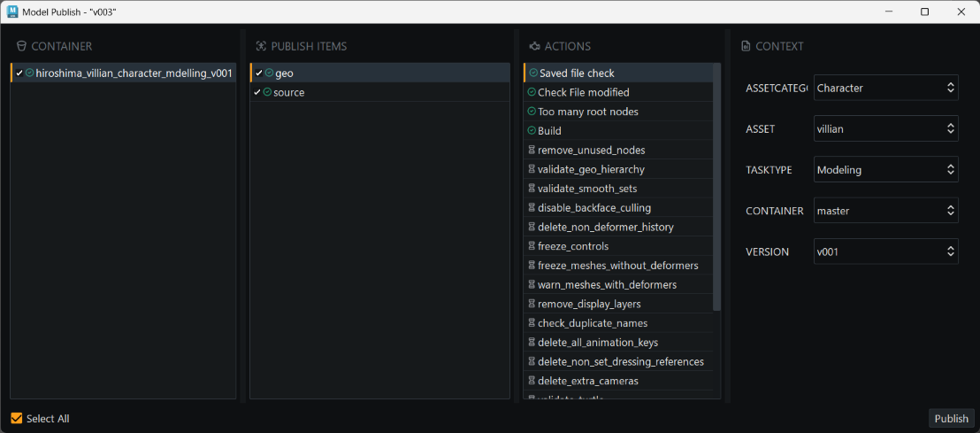The width and height of the screenshot is (980, 433).
Task: Click the Actions list vertical scrollbar
Action: pos(717,187)
